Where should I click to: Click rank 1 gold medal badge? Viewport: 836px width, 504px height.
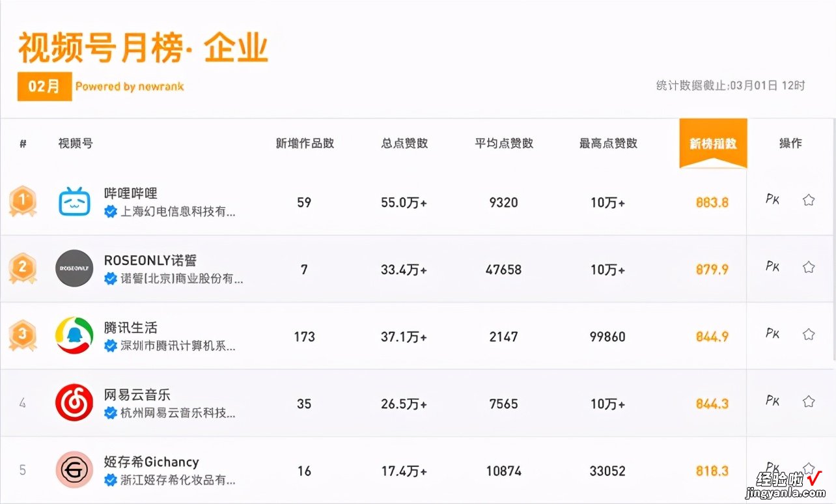click(x=23, y=202)
